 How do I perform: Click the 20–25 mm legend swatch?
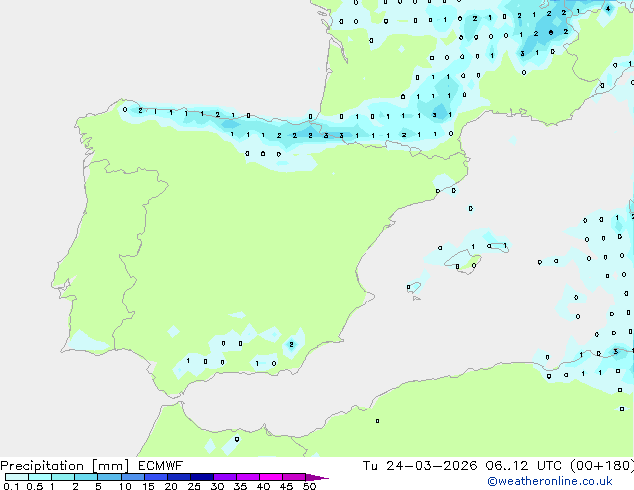179,477
